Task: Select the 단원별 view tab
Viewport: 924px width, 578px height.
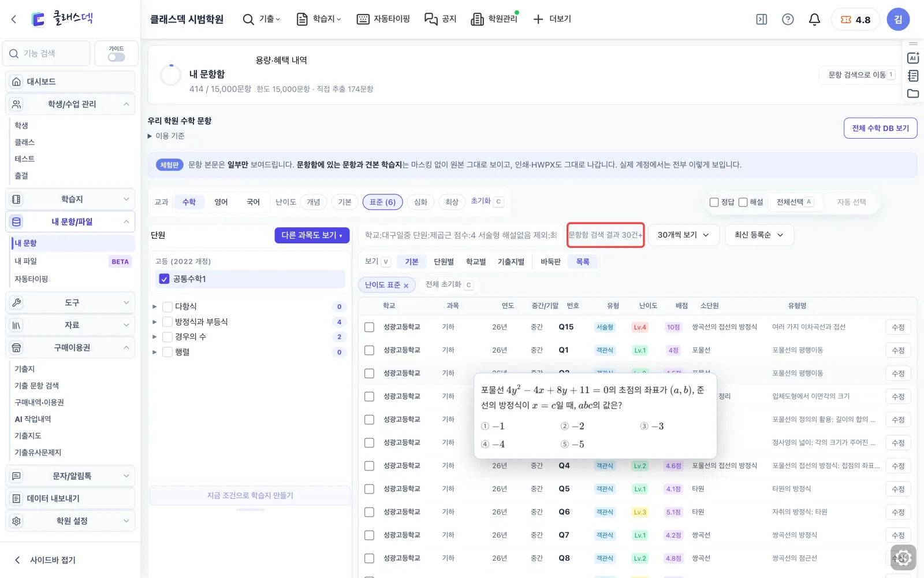Action: (444, 262)
